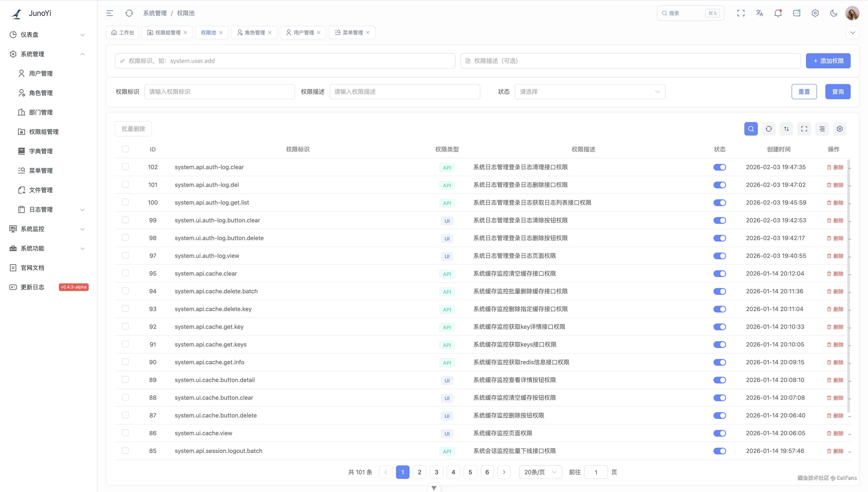Screen dimensions: 868x492
Task: Open 字典管理 in the sidebar
Action: [x=41, y=151]
